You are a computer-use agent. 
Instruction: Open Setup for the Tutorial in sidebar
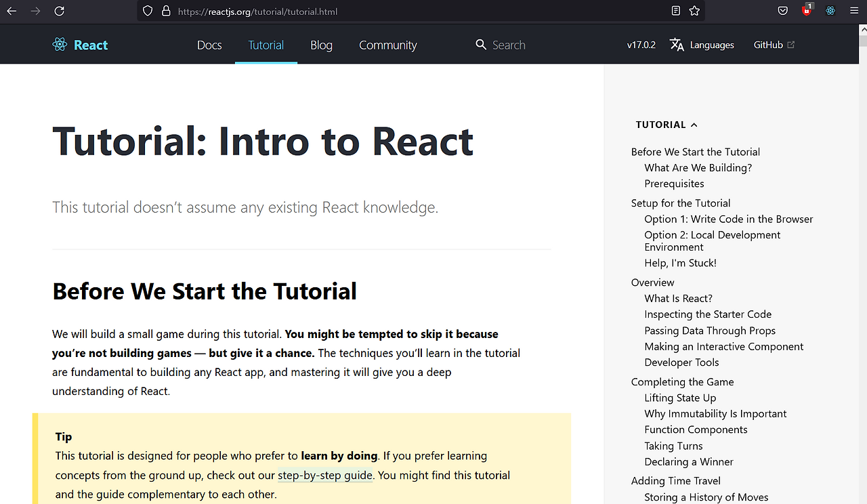(x=681, y=203)
